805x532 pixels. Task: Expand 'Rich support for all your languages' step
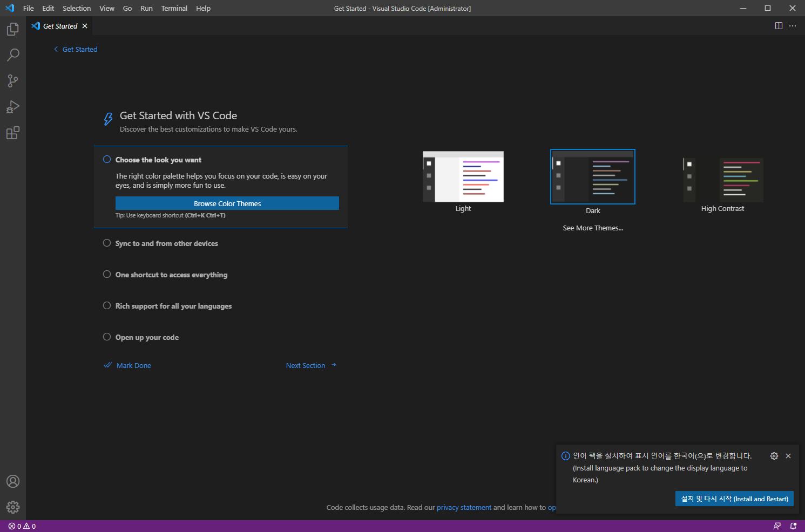(x=173, y=306)
